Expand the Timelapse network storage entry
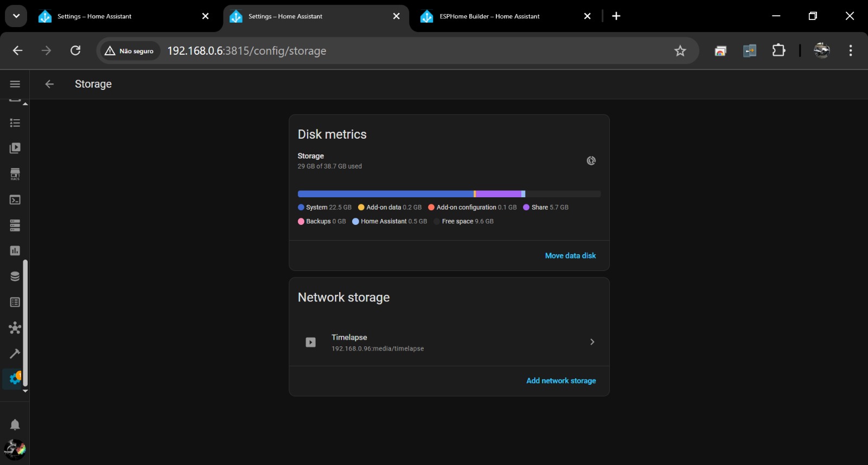Image resolution: width=868 pixels, height=465 pixels. [592, 342]
